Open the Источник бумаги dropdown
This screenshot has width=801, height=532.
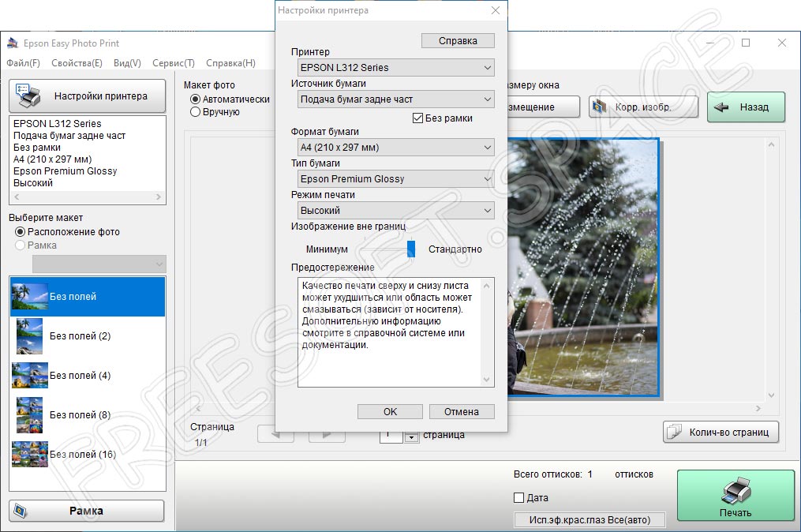tap(396, 99)
